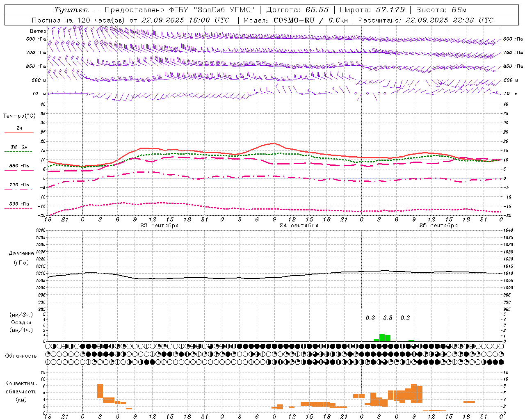This screenshot has height=420, width=525.
Task: Select the 0.2 precipitation amount value
Action: [x=405, y=317]
